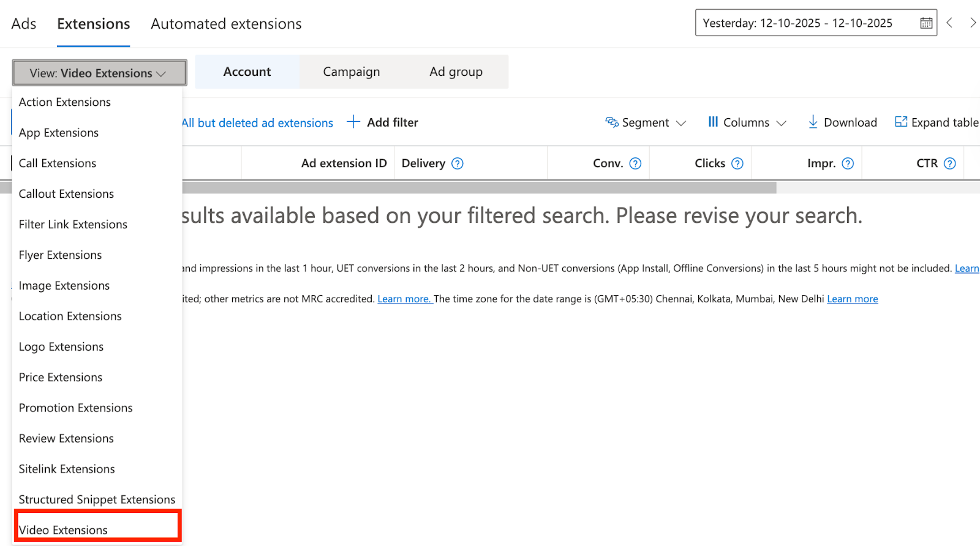Go to previous date range arrow
The image size is (980, 546).
click(949, 23)
